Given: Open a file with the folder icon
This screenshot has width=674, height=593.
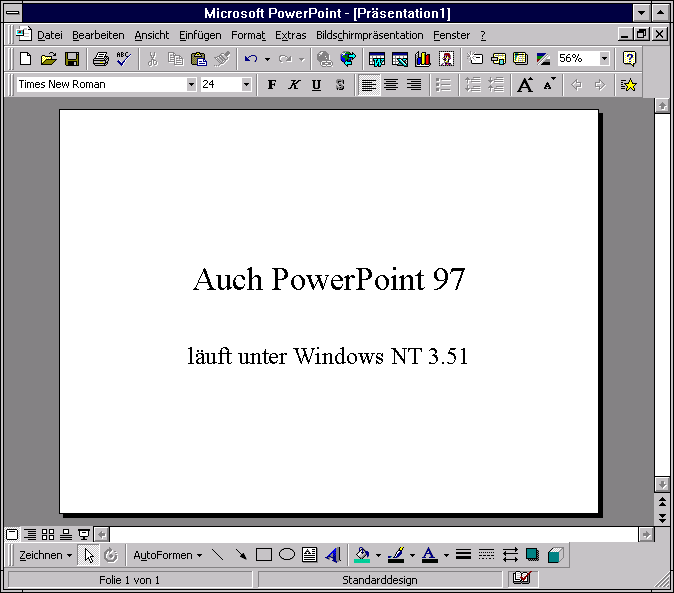Looking at the screenshot, I should 48,59.
